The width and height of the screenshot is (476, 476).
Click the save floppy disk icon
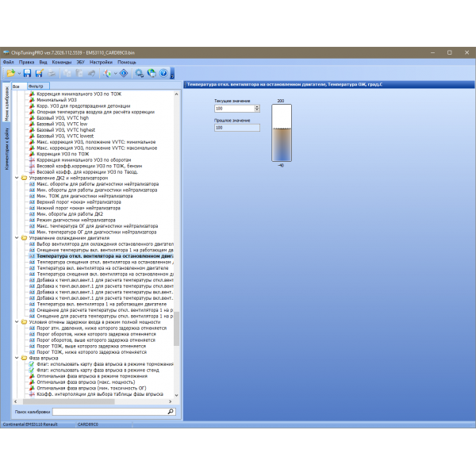coord(27,73)
